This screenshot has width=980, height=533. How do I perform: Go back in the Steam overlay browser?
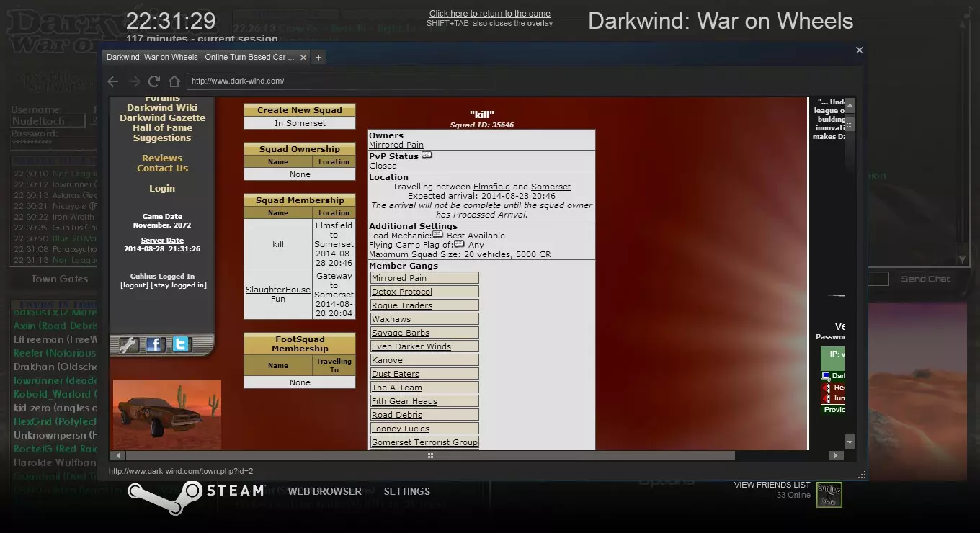pos(113,81)
